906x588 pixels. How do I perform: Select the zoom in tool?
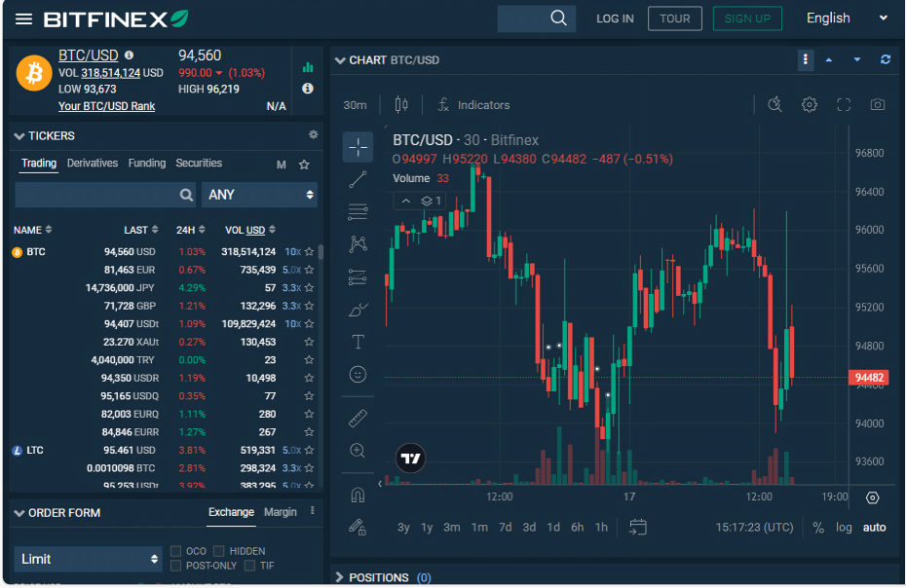coord(358,451)
